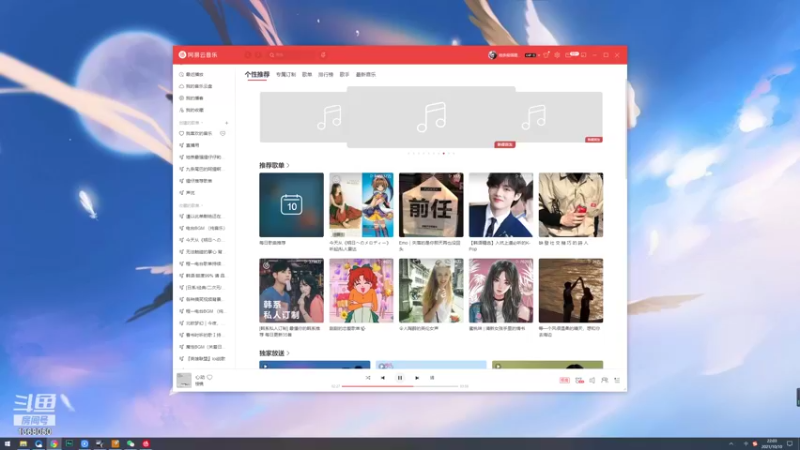This screenshot has width=800, height=450.
Task: Pause the current song
Action: pos(399,378)
